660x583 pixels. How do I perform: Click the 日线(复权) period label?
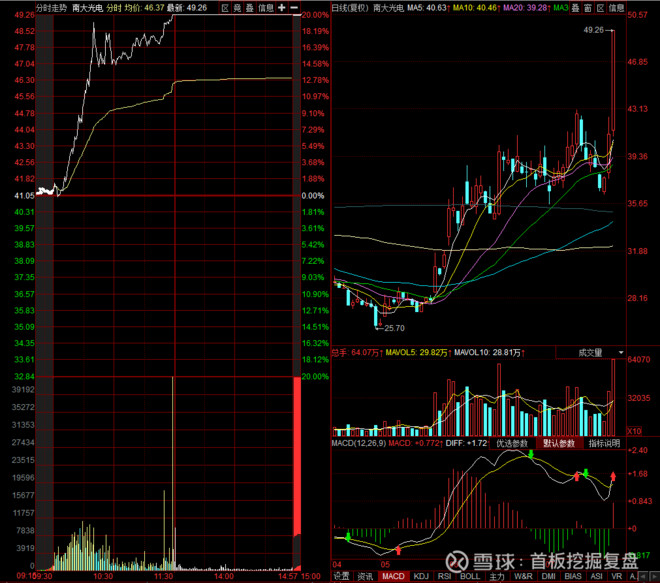[x=350, y=8]
